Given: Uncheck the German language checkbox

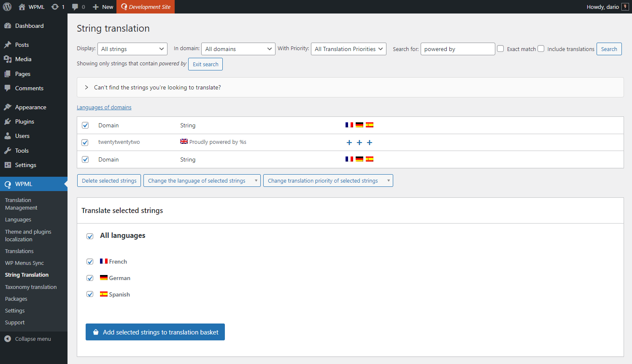Looking at the screenshot, I should point(90,278).
